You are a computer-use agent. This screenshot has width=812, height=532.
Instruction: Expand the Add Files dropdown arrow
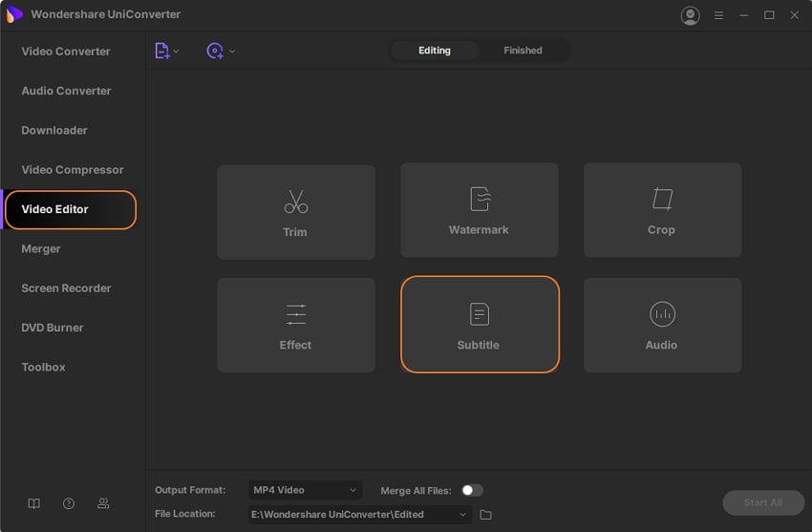177,52
